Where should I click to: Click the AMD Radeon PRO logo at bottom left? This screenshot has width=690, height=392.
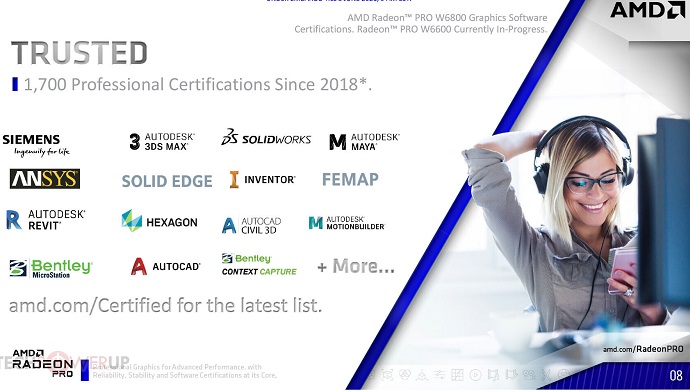43,363
